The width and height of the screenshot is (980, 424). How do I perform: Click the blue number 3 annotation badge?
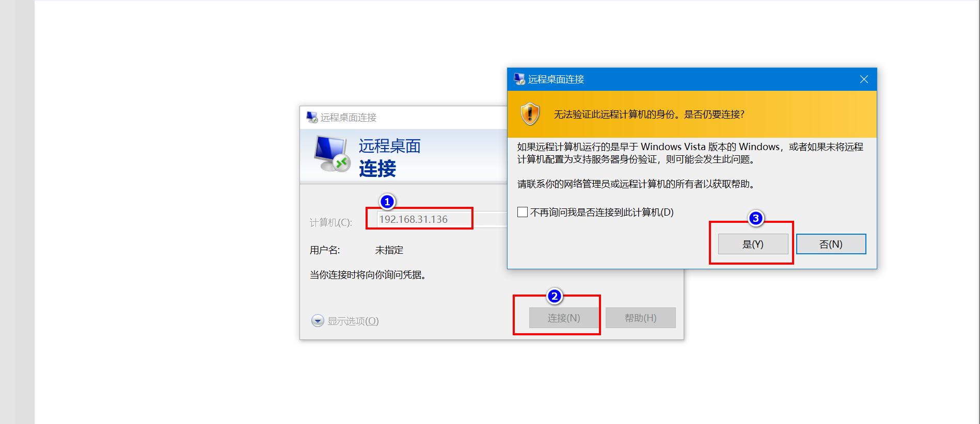coord(755,218)
